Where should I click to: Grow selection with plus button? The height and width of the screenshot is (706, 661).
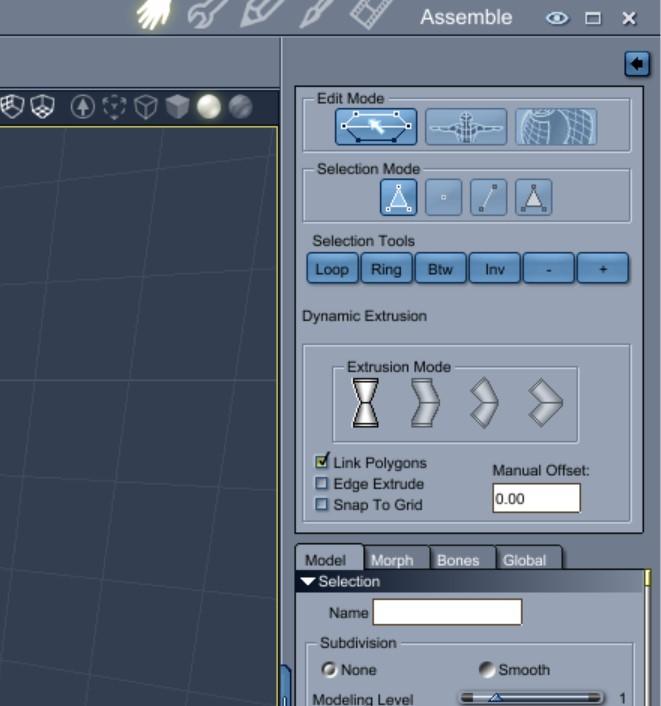click(602, 269)
